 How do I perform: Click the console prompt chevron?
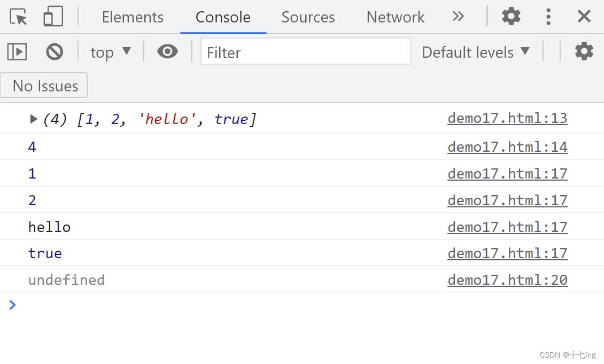12,305
